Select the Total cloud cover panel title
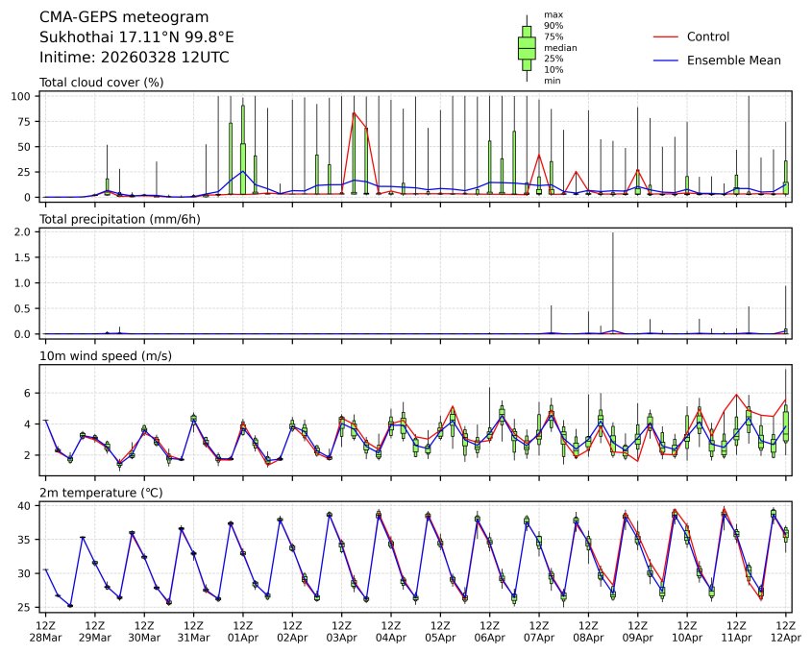The height and width of the screenshot is (654, 812). tap(101, 83)
